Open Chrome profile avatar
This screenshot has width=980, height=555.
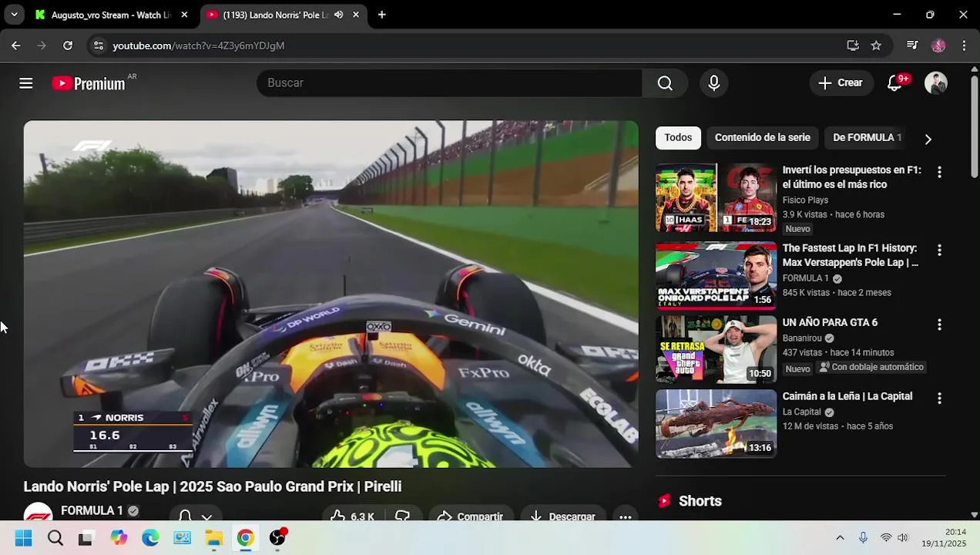(x=938, y=45)
